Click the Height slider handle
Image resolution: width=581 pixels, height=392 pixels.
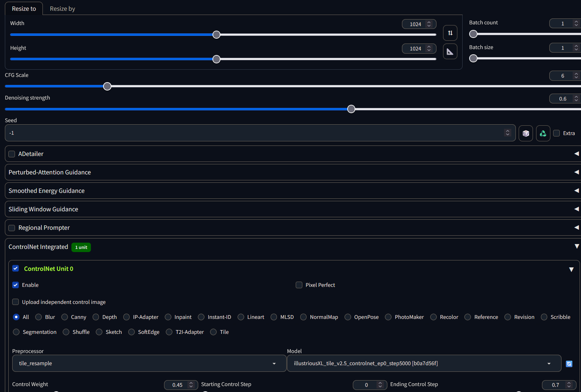click(x=216, y=59)
